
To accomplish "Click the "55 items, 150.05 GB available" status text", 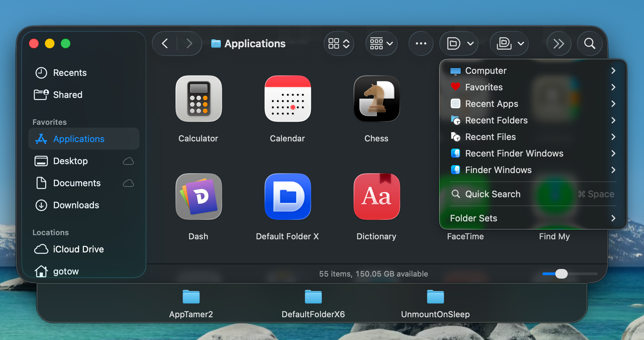I will pos(373,274).
